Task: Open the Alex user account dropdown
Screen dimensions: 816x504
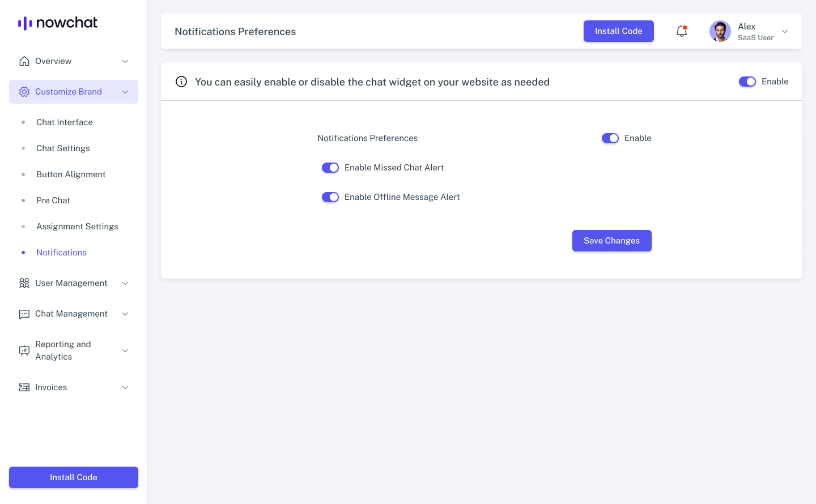Action: click(x=785, y=32)
